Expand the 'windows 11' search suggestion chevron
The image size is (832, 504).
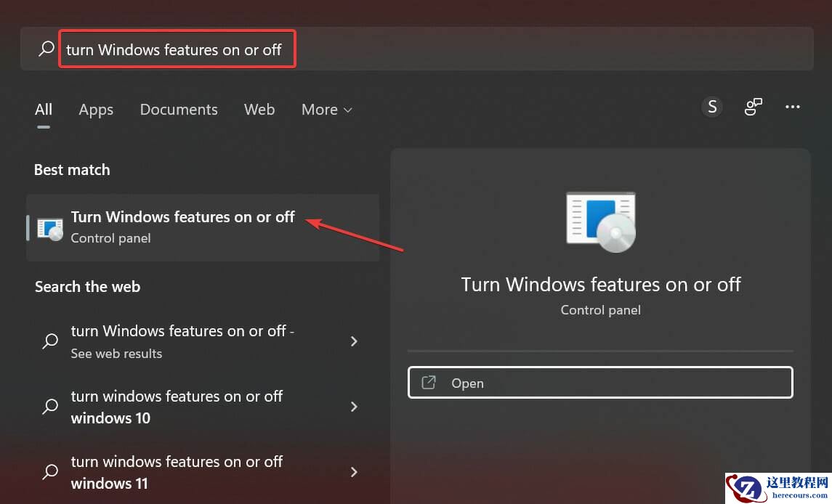coord(354,472)
